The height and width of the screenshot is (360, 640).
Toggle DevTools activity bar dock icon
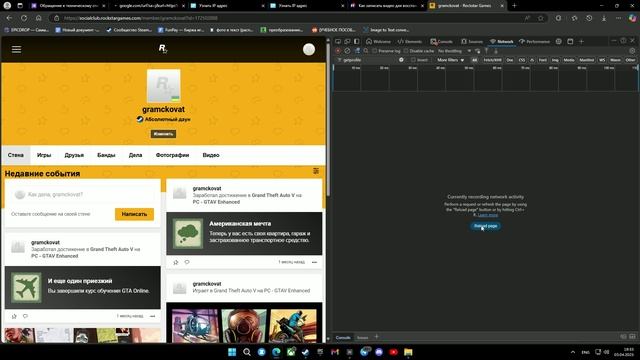click(357, 41)
